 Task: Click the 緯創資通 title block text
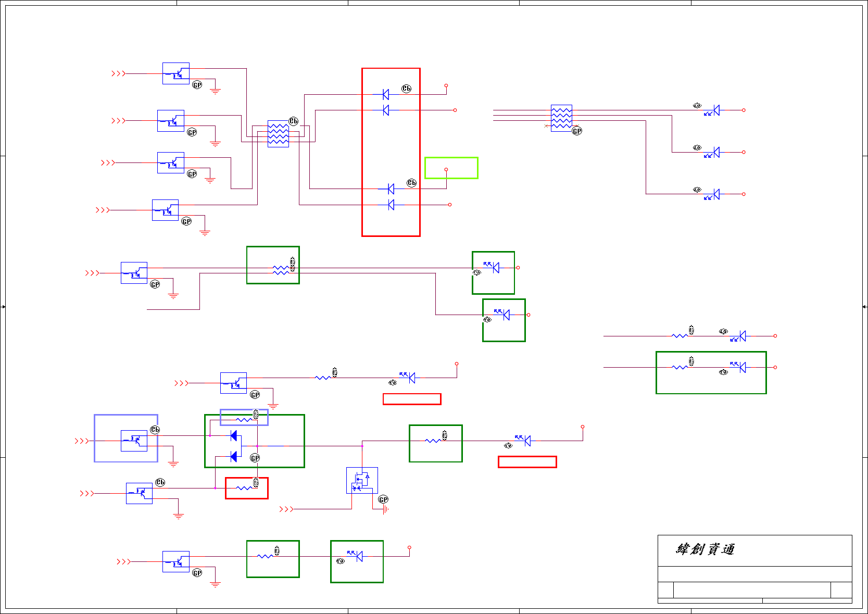[705, 549]
